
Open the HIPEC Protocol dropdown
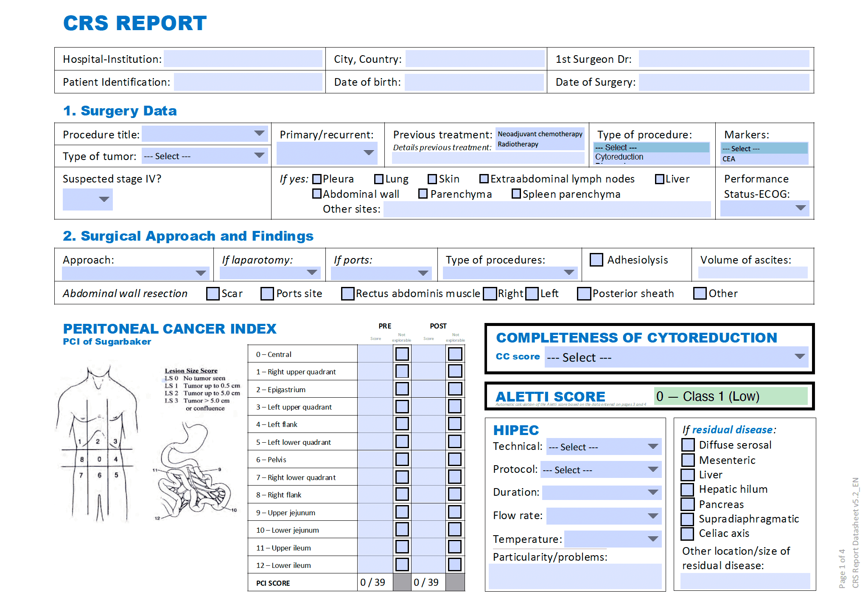coord(601,469)
